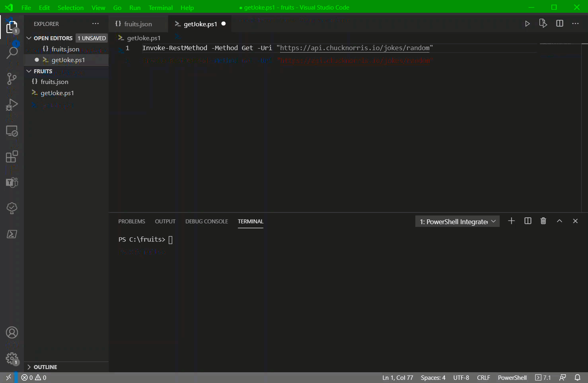Change line endings via CRLF entry
The height and width of the screenshot is (383, 588).
[483, 377]
